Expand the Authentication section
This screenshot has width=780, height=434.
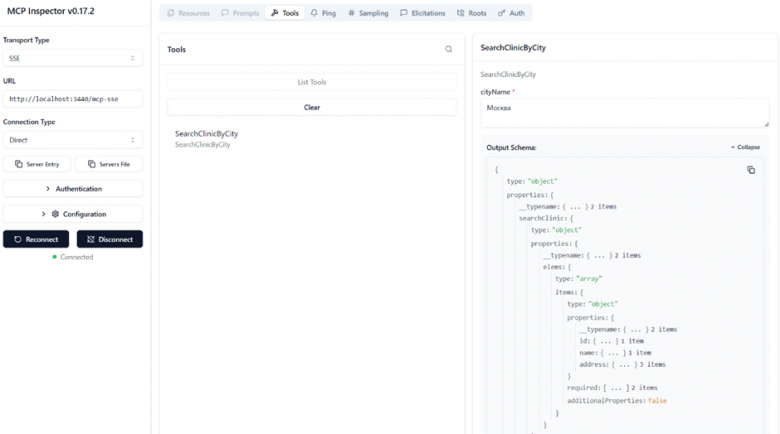click(x=73, y=189)
